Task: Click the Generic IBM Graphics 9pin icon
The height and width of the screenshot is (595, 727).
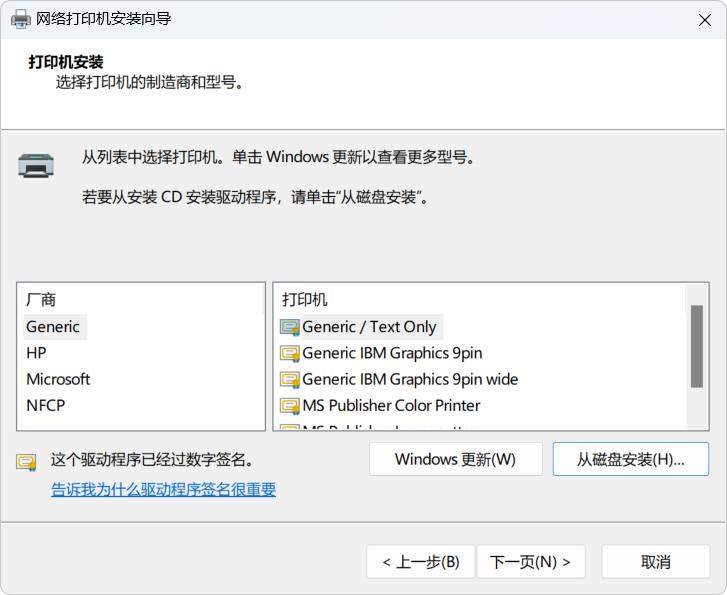Action: (x=290, y=353)
